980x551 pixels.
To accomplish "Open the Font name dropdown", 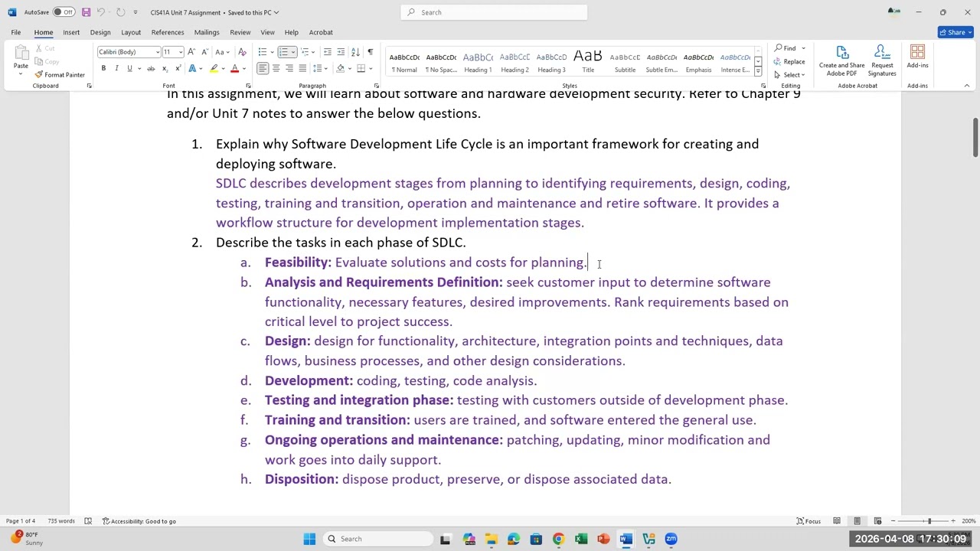I will click(x=157, y=52).
